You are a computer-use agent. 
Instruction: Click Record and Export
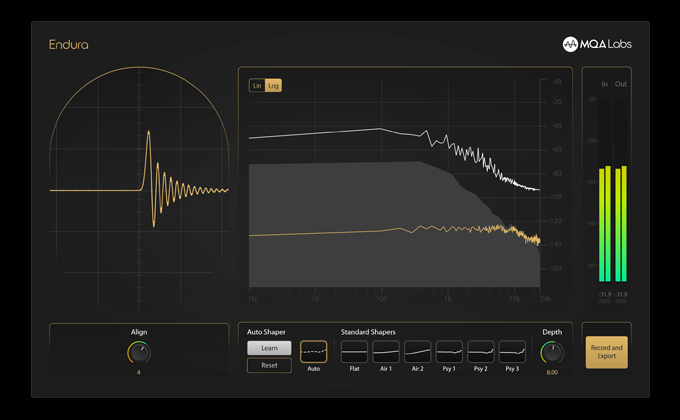606,352
